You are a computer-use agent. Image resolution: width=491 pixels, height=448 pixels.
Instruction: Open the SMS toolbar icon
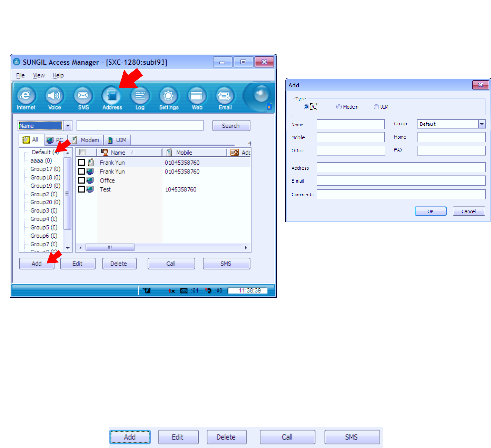click(83, 98)
